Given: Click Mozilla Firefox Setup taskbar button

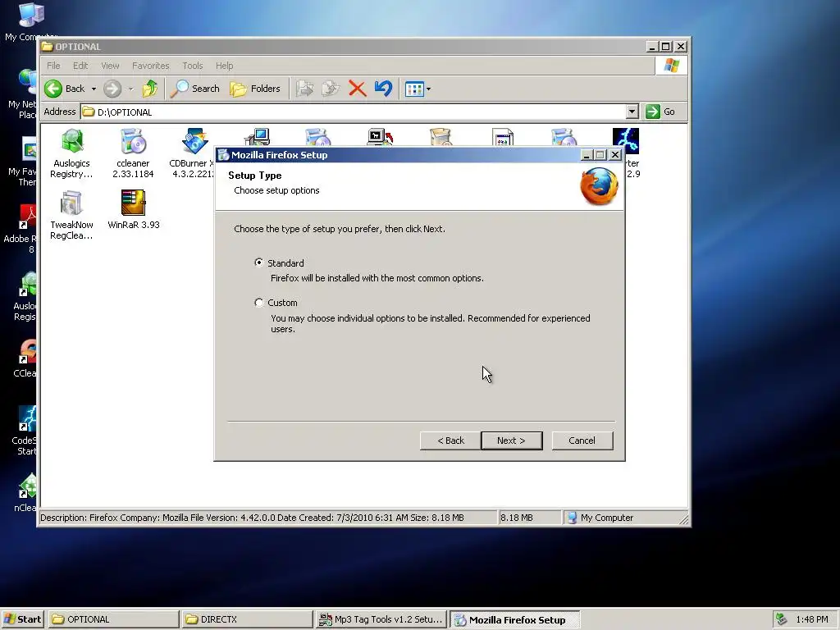Looking at the screenshot, I should pos(515,620).
